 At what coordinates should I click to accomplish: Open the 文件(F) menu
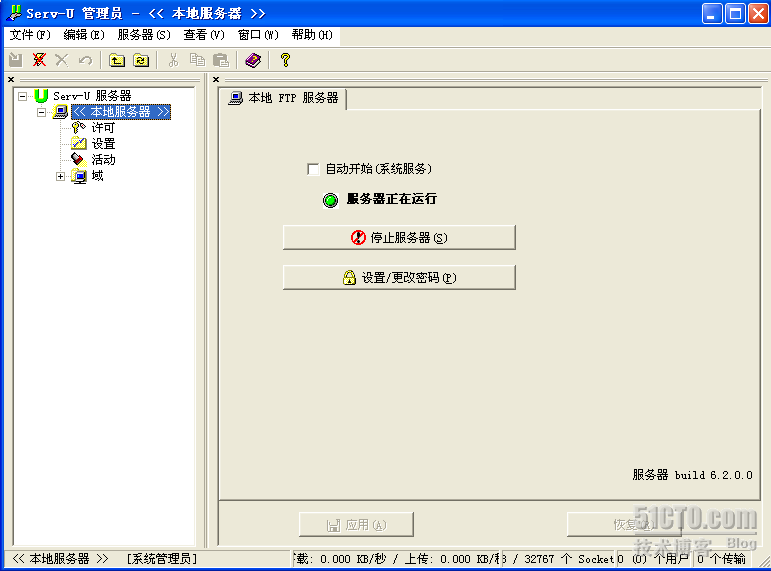[30, 35]
